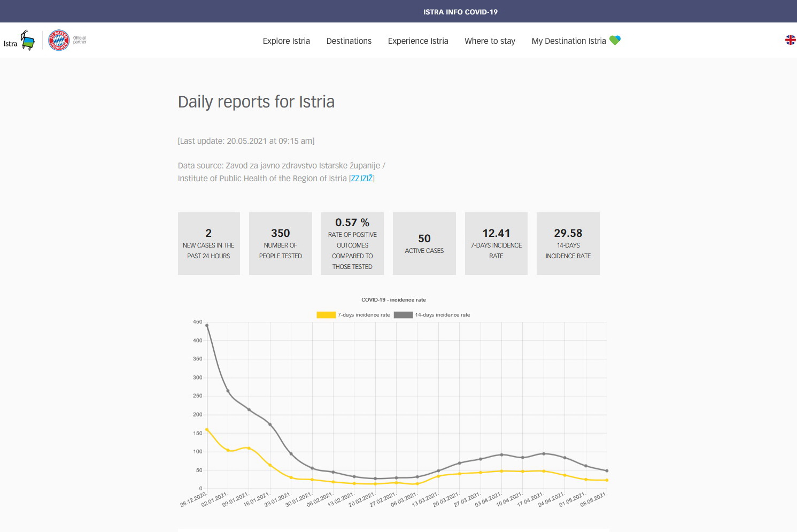
Task: Click the 02.01.2021 gray data point
Action: (228, 391)
